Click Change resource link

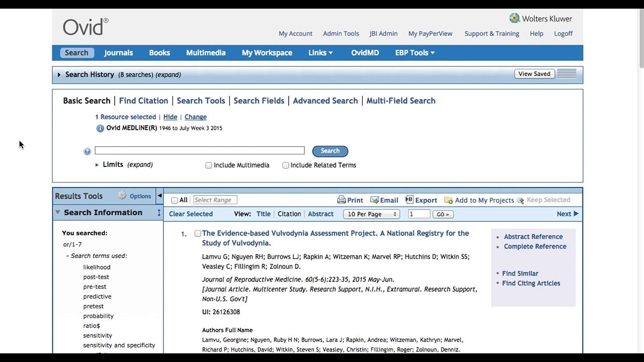[195, 117]
